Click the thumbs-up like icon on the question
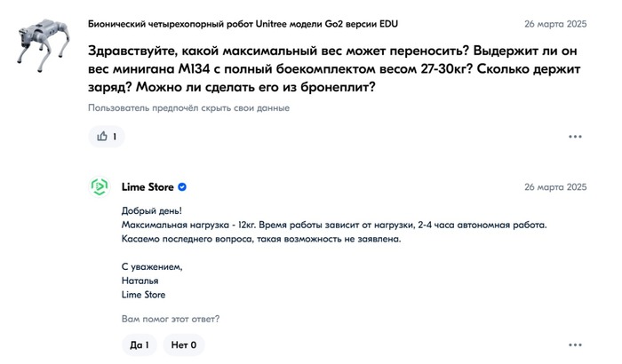 [102, 136]
